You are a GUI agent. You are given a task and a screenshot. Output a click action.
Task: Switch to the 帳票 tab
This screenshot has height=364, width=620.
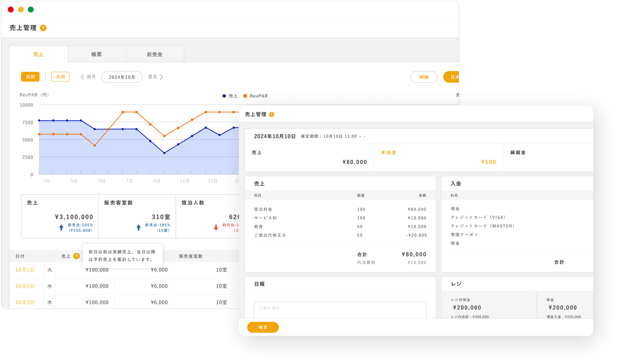click(x=96, y=54)
